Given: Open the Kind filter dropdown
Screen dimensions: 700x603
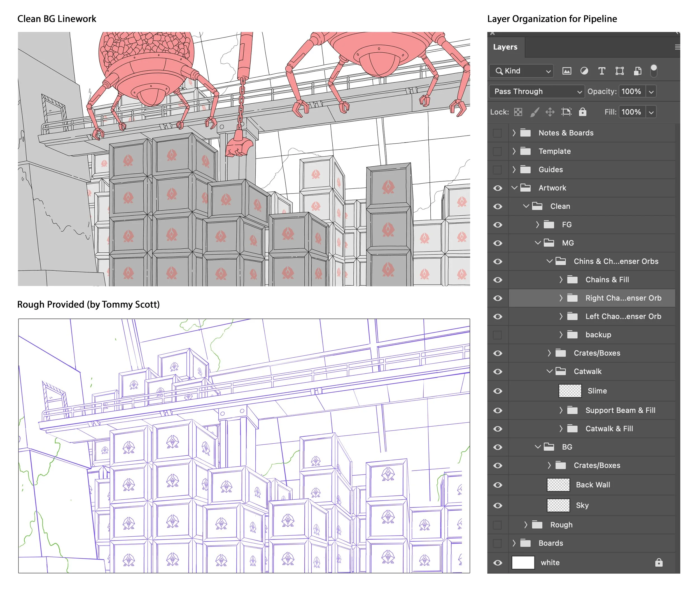Looking at the screenshot, I should 521,71.
